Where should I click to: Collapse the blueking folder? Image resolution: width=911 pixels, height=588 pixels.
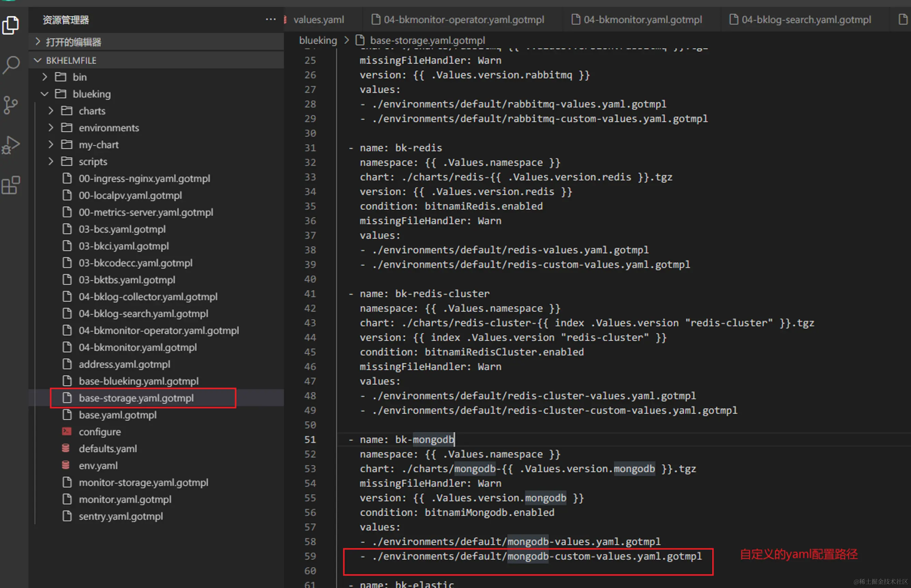(x=92, y=94)
